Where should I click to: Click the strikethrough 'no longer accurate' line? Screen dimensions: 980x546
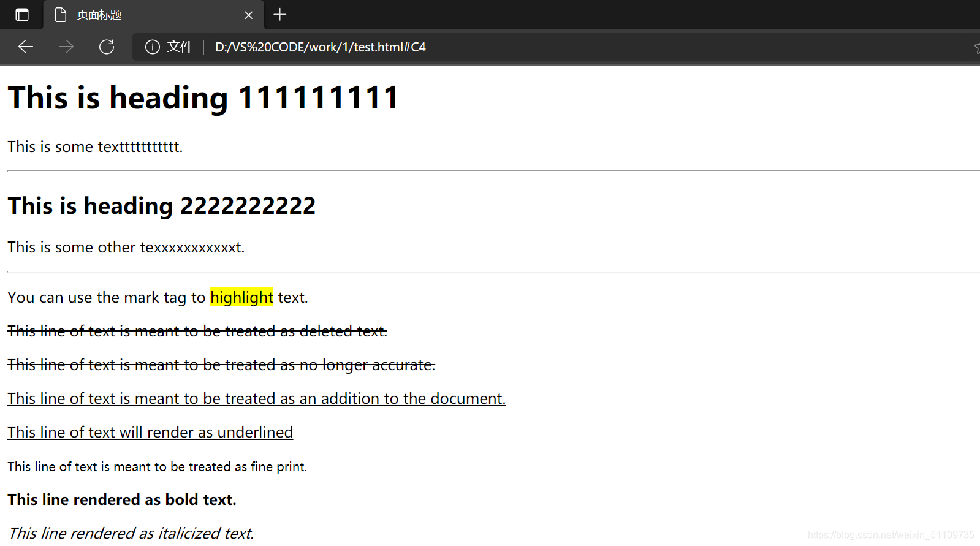pyautogui.click(x=221, y=365)
